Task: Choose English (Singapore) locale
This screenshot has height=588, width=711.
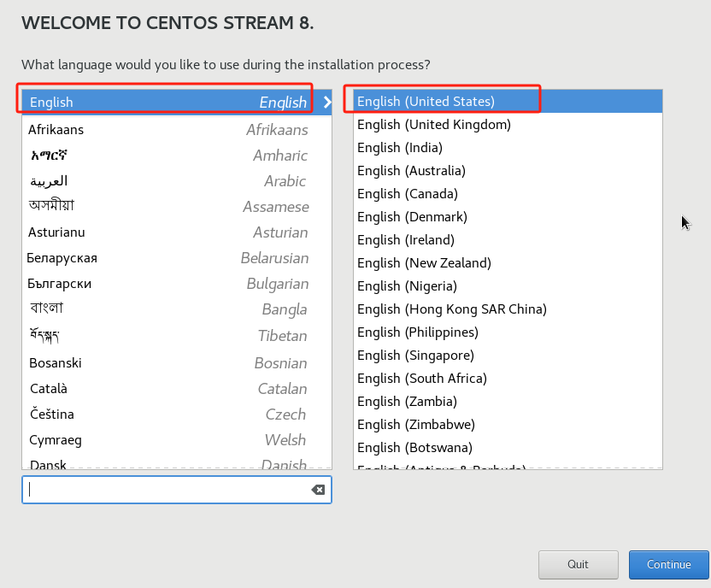Action: [508, 355]
